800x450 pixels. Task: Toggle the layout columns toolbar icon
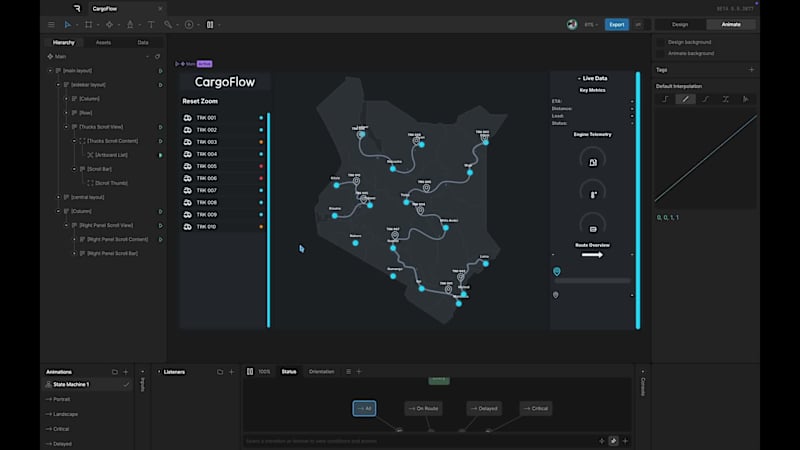coord(210,24)
